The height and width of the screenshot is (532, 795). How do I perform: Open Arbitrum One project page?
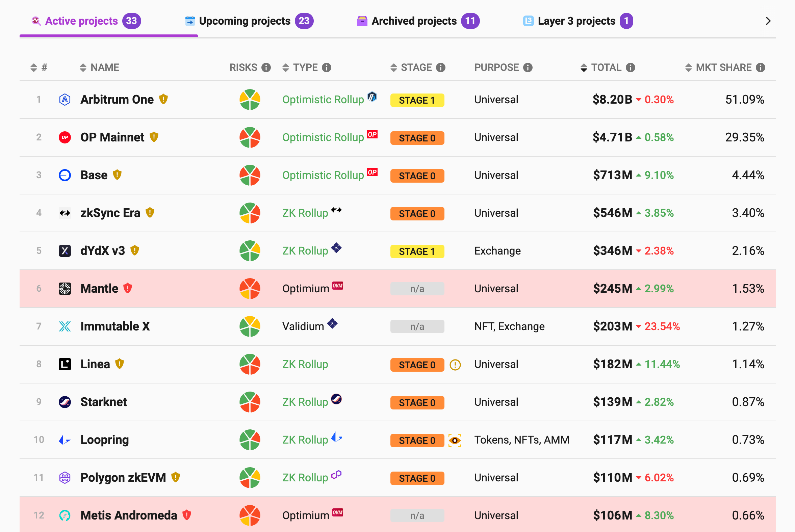point(117,99)
